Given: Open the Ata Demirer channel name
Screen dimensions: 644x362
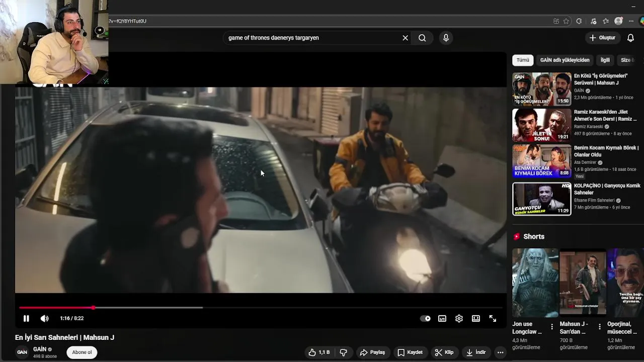Looking at the screenshot, I should click(x=585, y=162).
